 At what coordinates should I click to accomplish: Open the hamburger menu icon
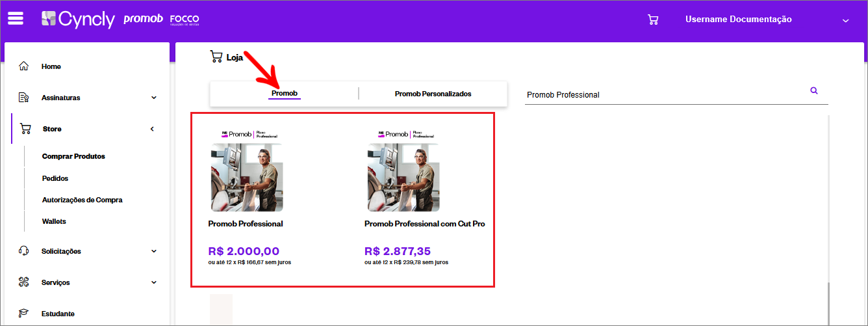(x=15, y=18)
